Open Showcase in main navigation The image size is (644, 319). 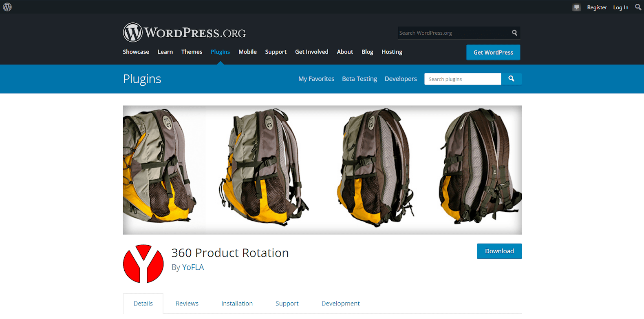click(x=136, y=52)
